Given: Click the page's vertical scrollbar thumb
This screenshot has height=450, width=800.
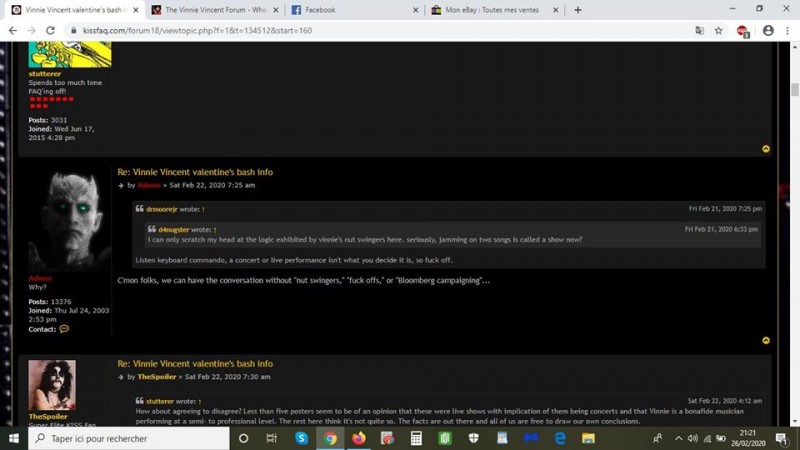Looking at the screenshot, I should (x=795, y=90).
